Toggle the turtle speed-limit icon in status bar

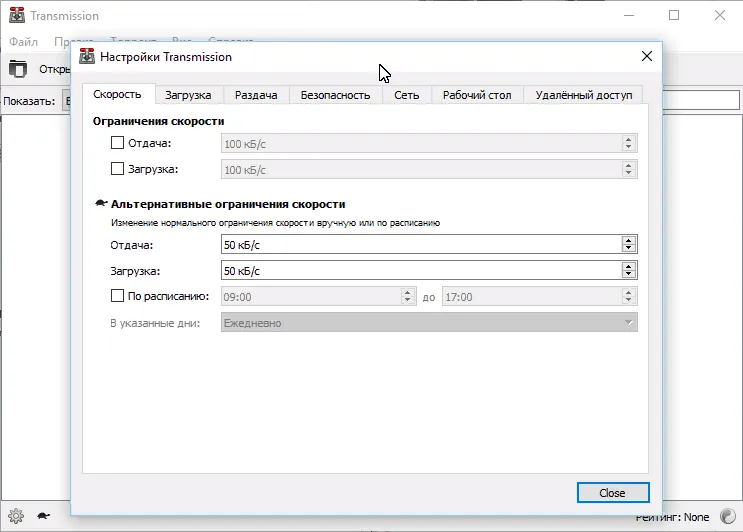(44, 516)
